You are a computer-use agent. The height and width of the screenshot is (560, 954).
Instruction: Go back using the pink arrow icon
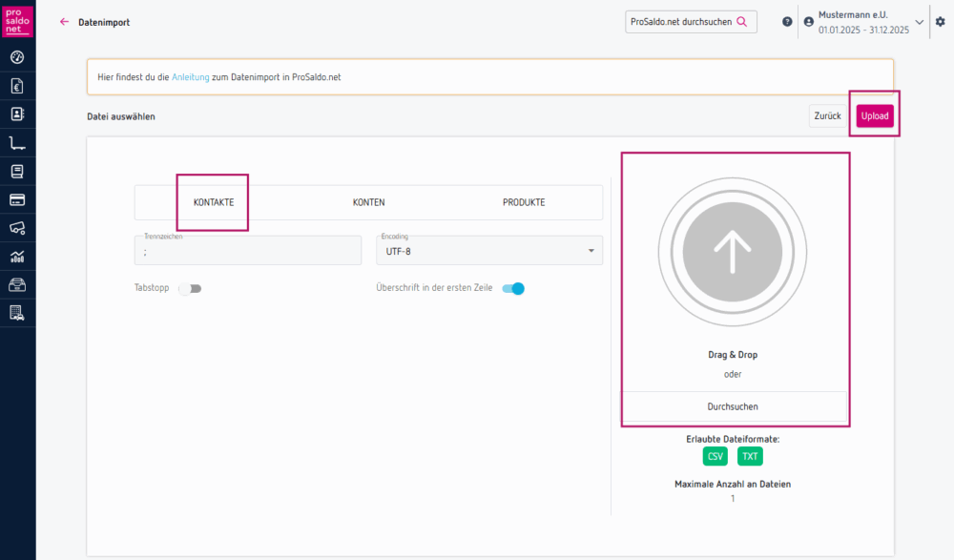click(x=65, y=22)
